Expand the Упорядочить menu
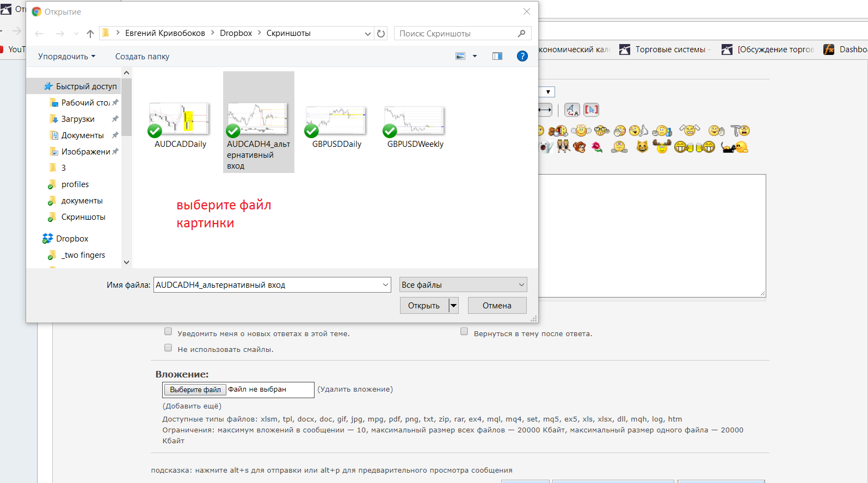Screen dimensions: 868x483 click(x=66, y=56)
